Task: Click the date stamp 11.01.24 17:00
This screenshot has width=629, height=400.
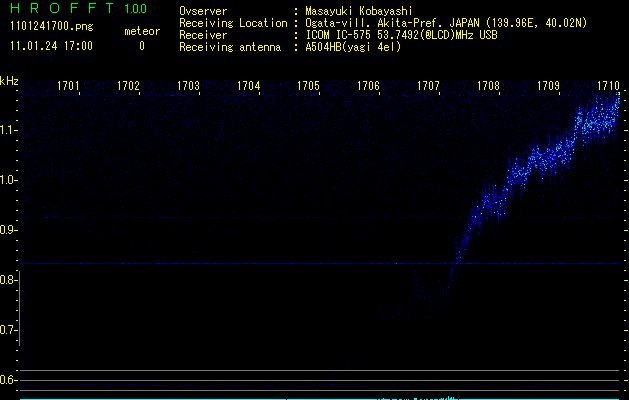Action: click(x=51, y=46)
